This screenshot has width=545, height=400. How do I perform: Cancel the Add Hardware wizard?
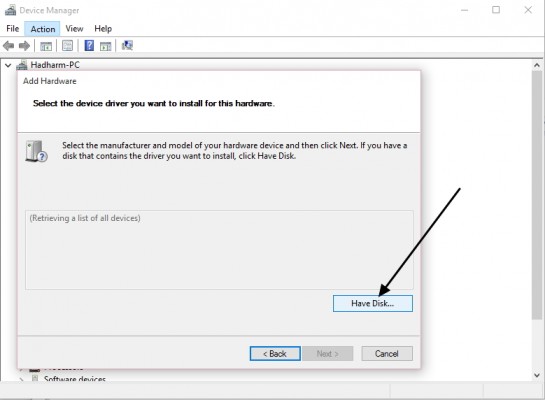[387, 353]
